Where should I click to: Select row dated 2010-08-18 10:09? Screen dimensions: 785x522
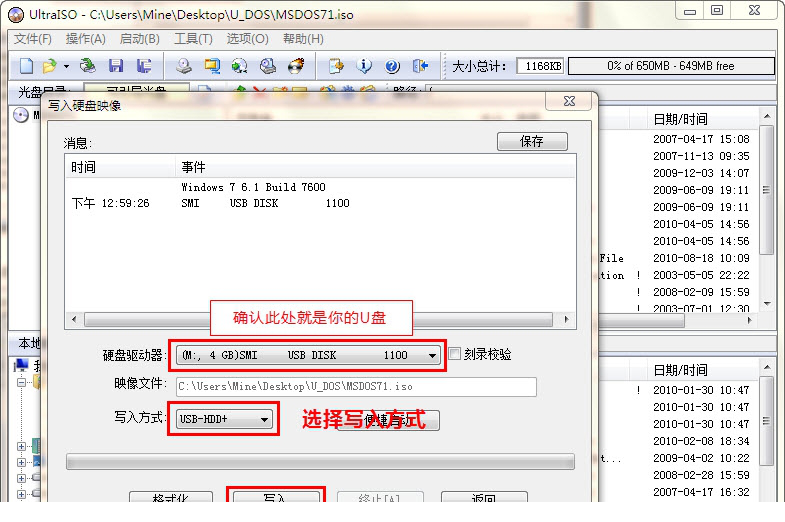tap(701, 258)
